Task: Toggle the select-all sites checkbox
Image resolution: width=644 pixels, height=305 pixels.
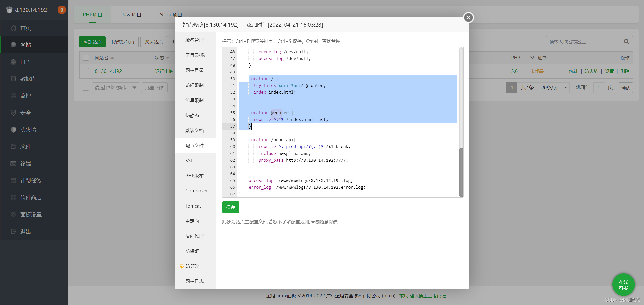Action: click(x=86, y=58)
